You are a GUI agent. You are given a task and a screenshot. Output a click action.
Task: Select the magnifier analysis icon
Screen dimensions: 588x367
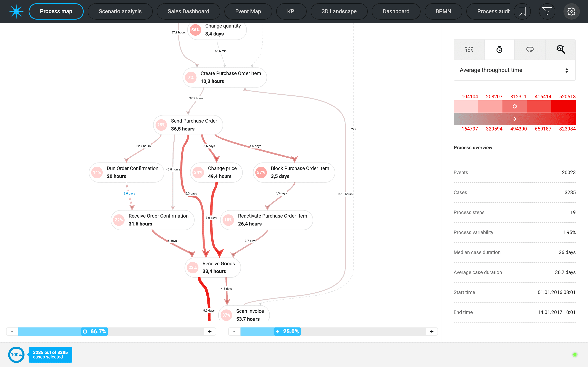pos(560,50)
